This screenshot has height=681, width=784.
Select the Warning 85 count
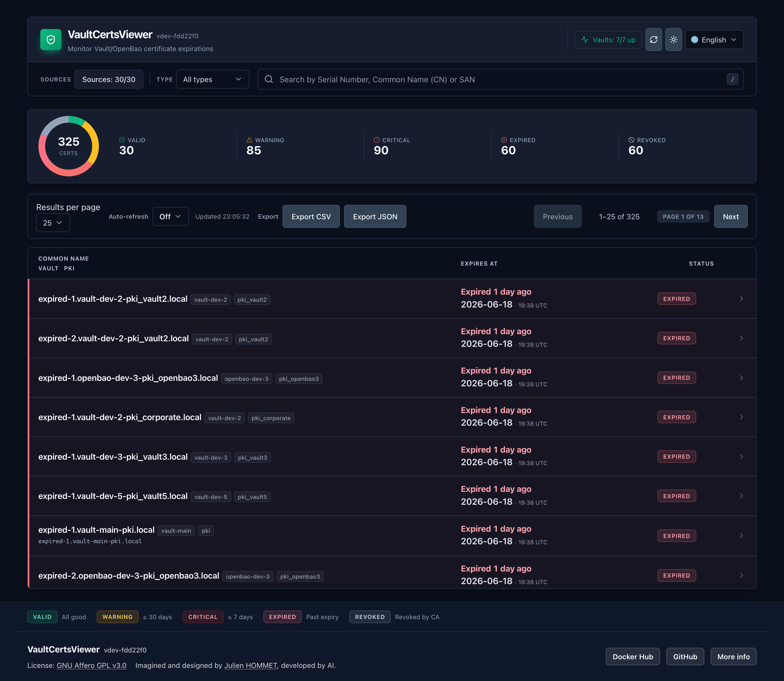point(254,151)
